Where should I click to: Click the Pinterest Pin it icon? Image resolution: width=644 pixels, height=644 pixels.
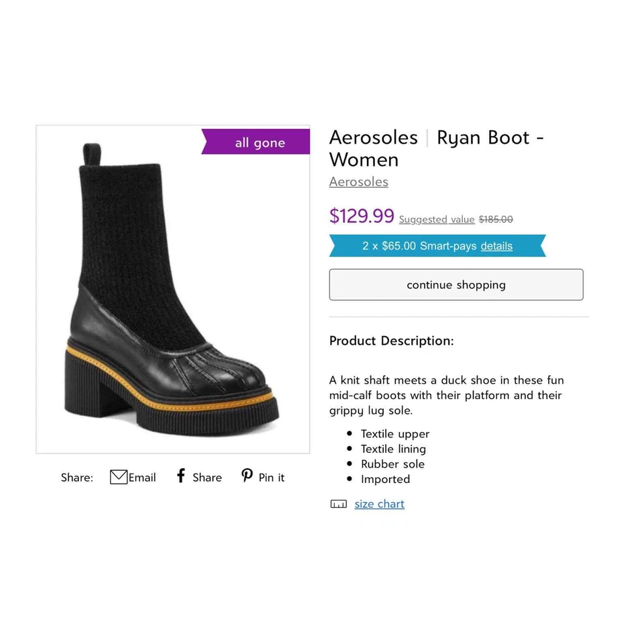(246, 476)
